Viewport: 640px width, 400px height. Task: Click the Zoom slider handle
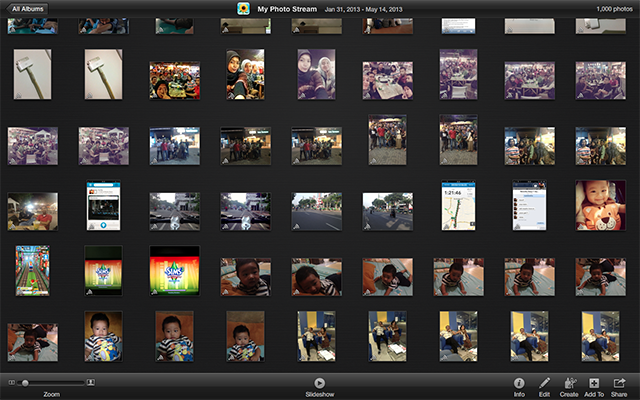(25, 383)
